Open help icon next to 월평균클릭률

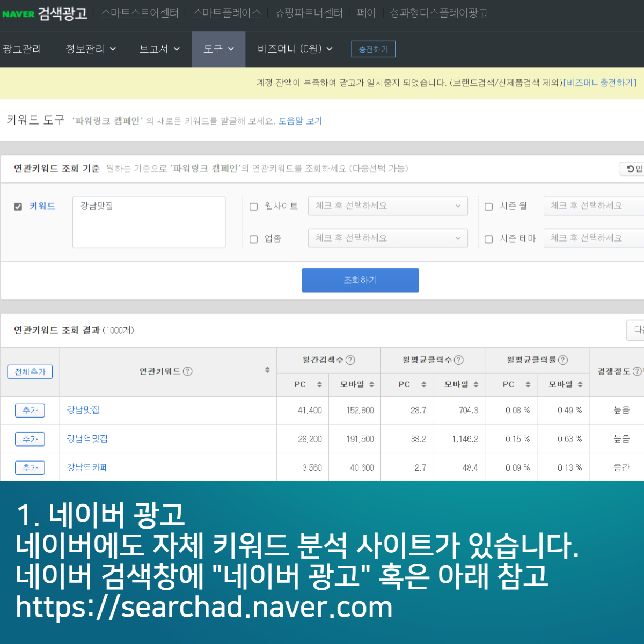tap(563, 360)
